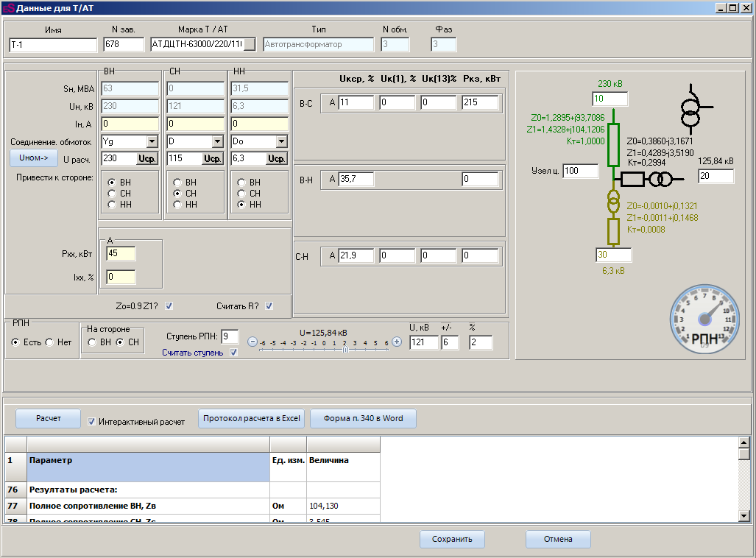Click the Сохранить button
The height and width of the screenshot is (558, 756).
(452, 539)
